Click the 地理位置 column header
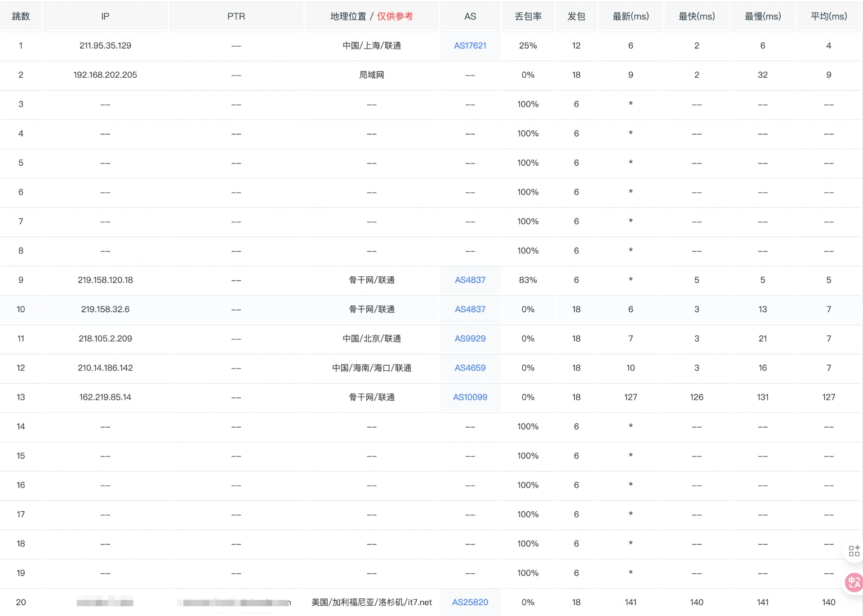Image resolution: width=863 pixels, height=616 pixels. pyautogui.click(x=348, y=17)
